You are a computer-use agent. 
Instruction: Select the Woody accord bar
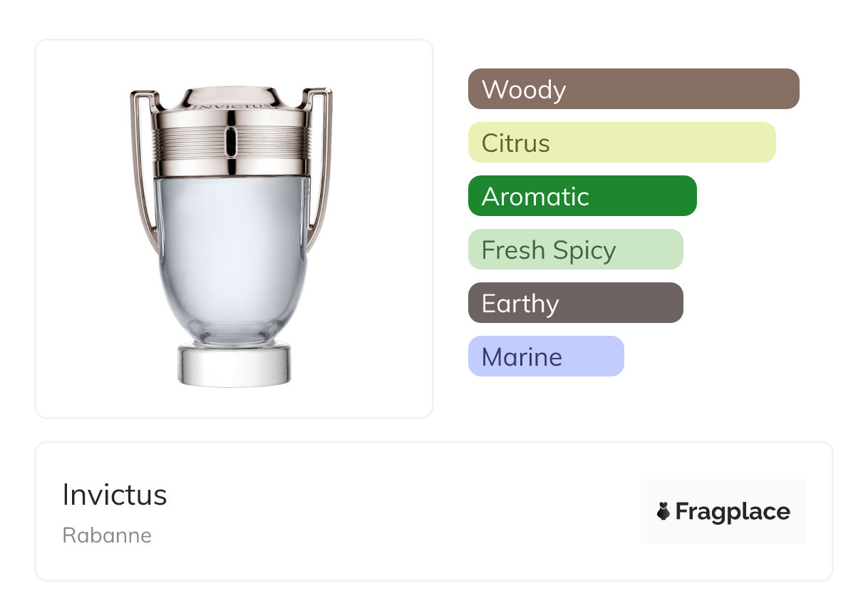click(633, 89)
